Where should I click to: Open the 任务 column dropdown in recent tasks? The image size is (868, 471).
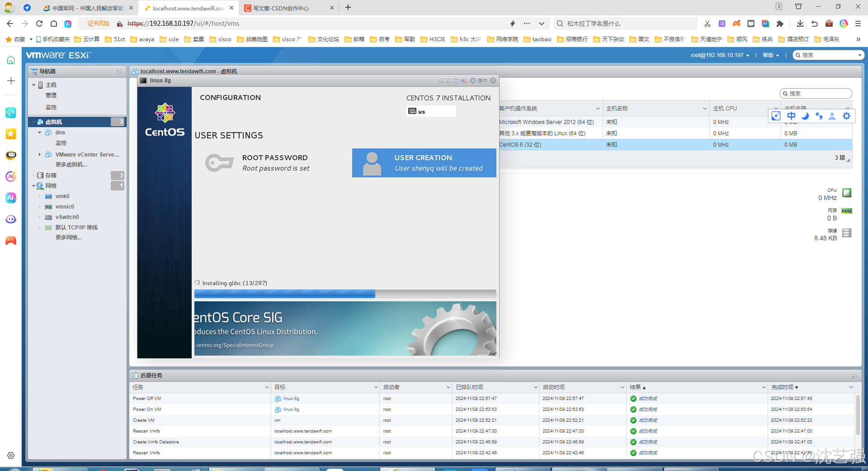click(x=267, y=387)
